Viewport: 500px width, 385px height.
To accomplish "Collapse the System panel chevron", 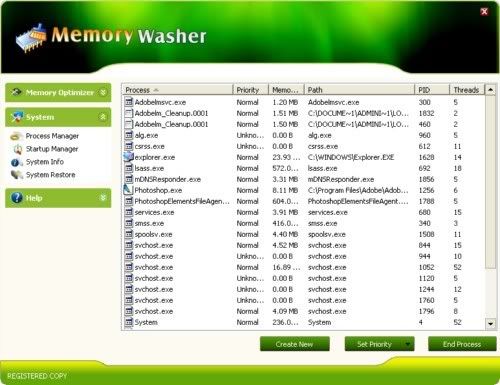I will pos(103,117).
